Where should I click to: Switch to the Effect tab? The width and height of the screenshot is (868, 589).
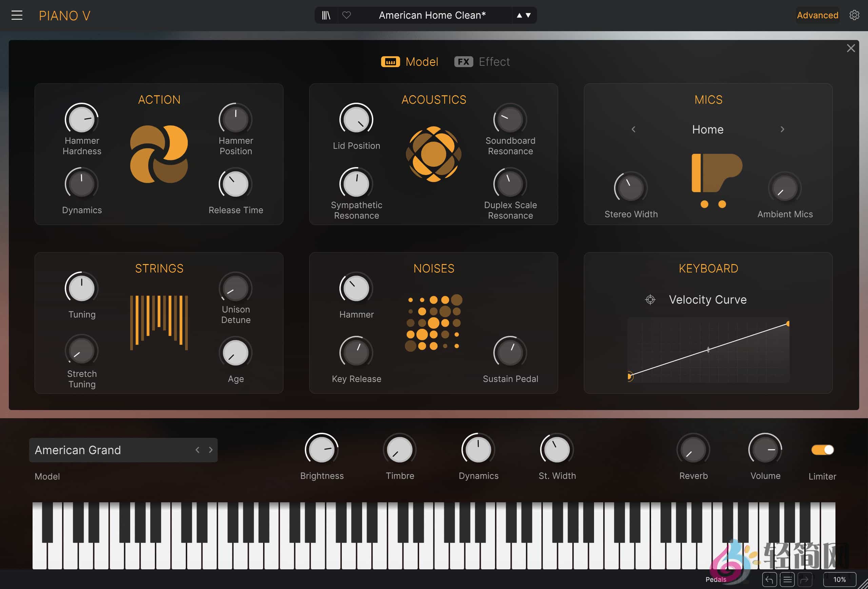482,62
